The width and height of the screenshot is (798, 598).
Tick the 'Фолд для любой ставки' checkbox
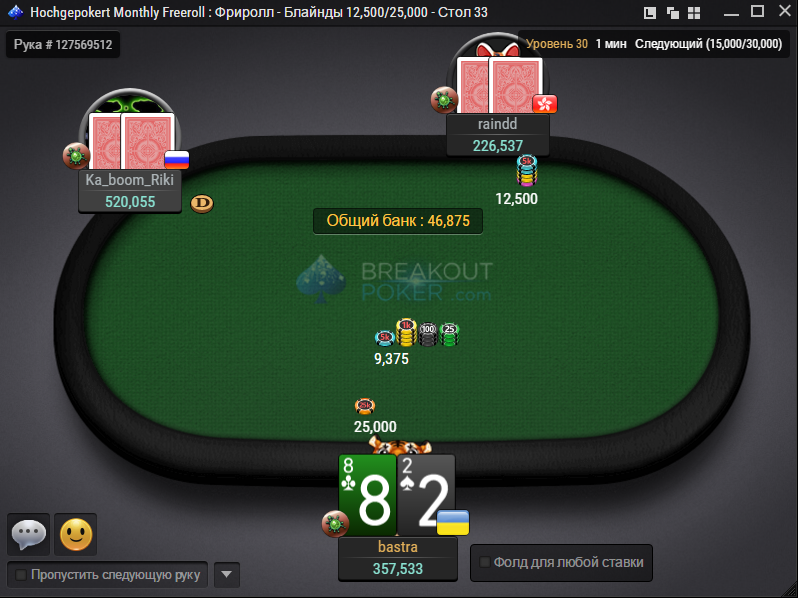click(484, 562)
